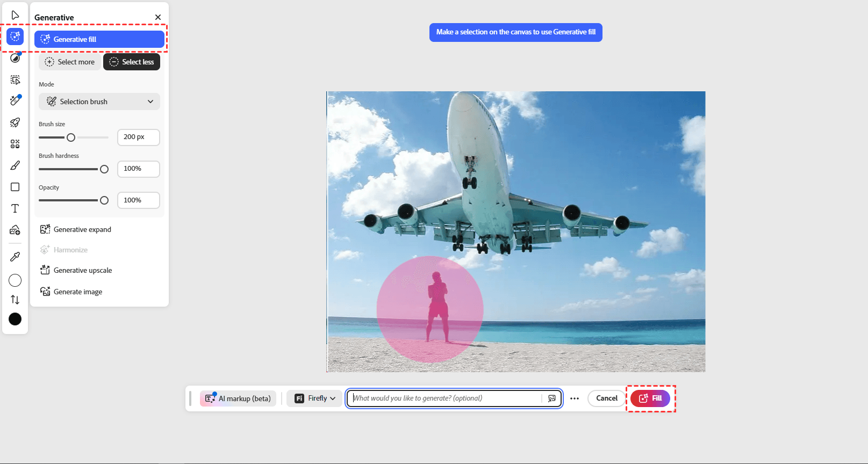This screenshot has width=868, height=464.
Task: Click the generate prompt text field
Action: point(446,398)
